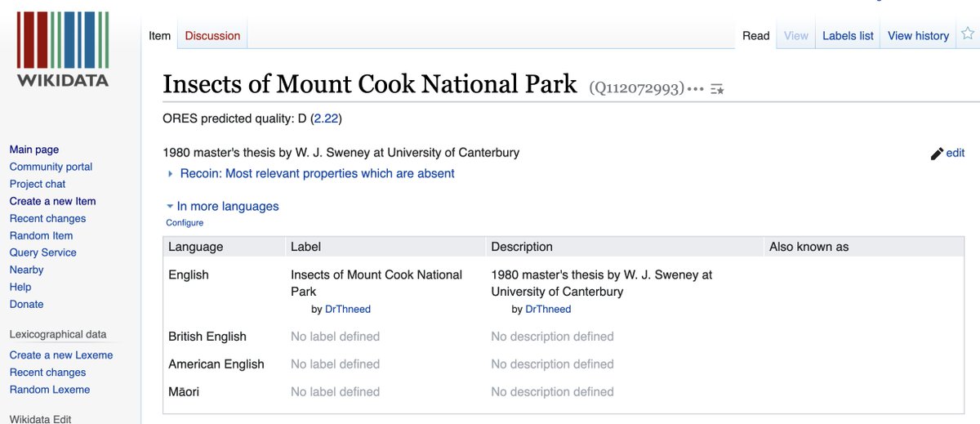980x424 pixels.
Task: Open the Help link
Action: click(x=20, y=287)
